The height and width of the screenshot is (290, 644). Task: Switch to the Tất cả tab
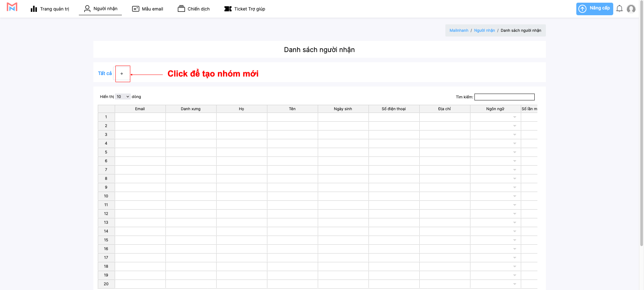105,73
